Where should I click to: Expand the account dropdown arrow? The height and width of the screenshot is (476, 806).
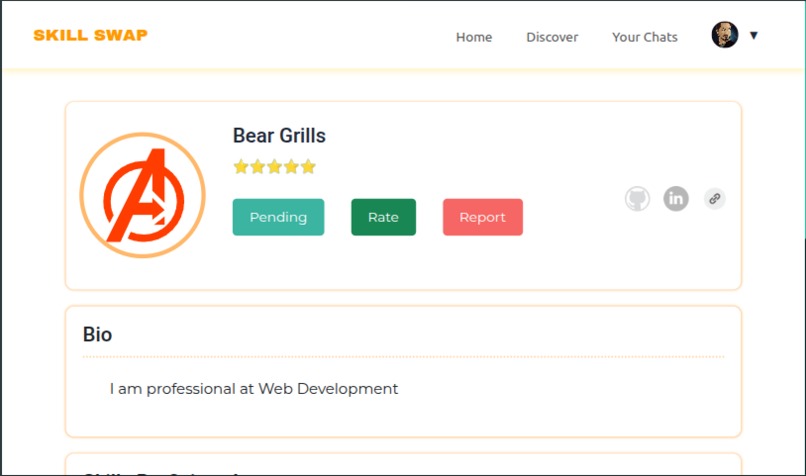754,35
